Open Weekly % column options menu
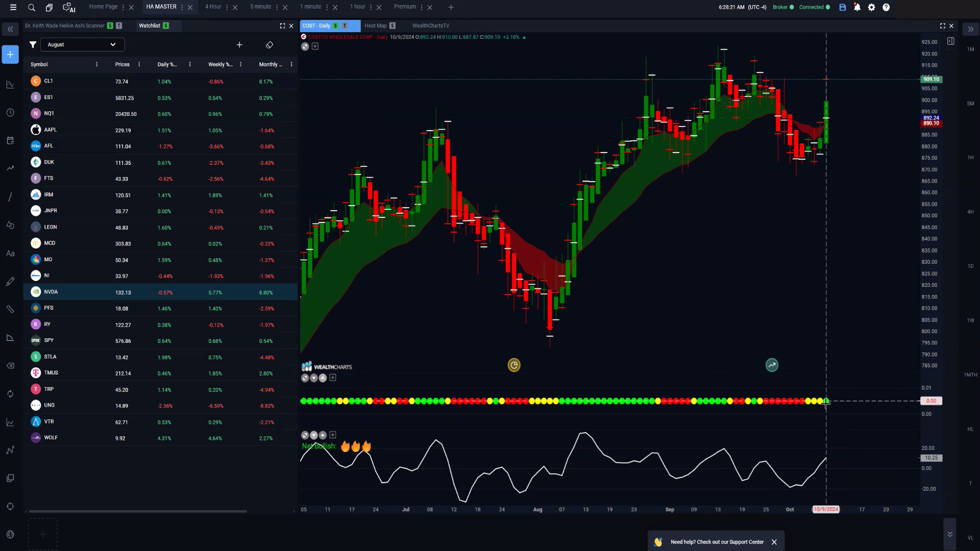 click(x=240, y=64)
